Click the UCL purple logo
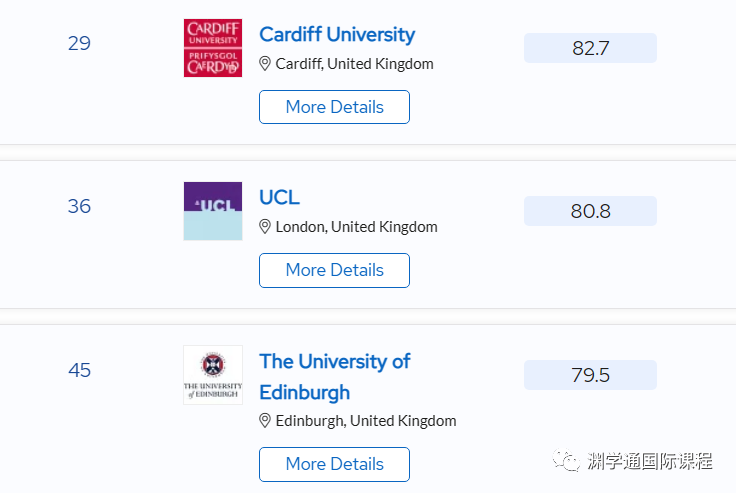This screenshot has width=736, height=493. tap(213, 211)
